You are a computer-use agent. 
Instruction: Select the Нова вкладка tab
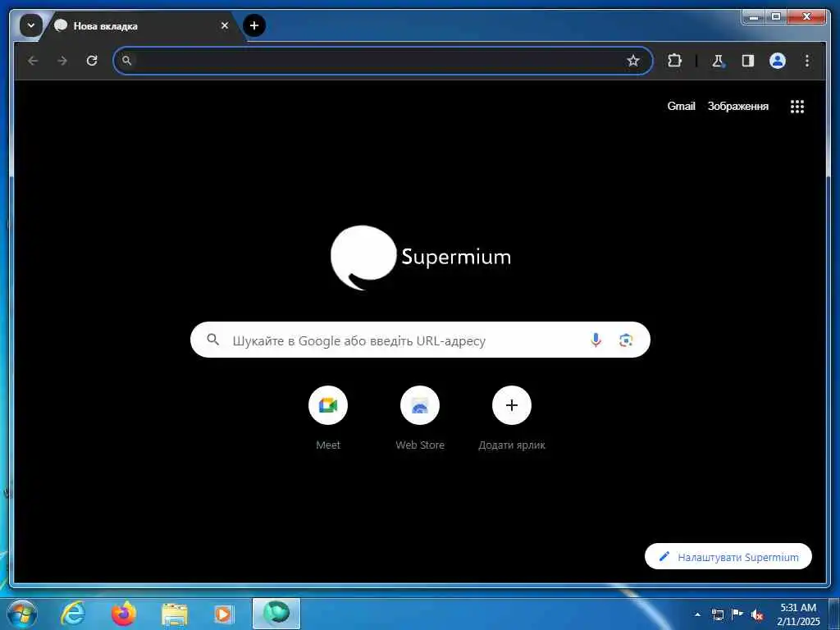click(144, 25)
